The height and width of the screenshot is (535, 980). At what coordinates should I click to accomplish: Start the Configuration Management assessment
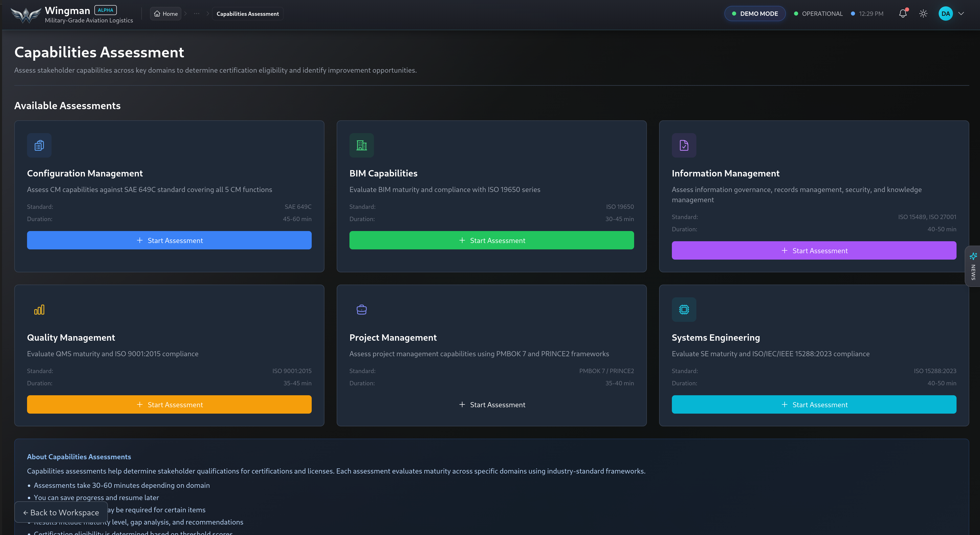pyautogui.click(x=169, y=240)
